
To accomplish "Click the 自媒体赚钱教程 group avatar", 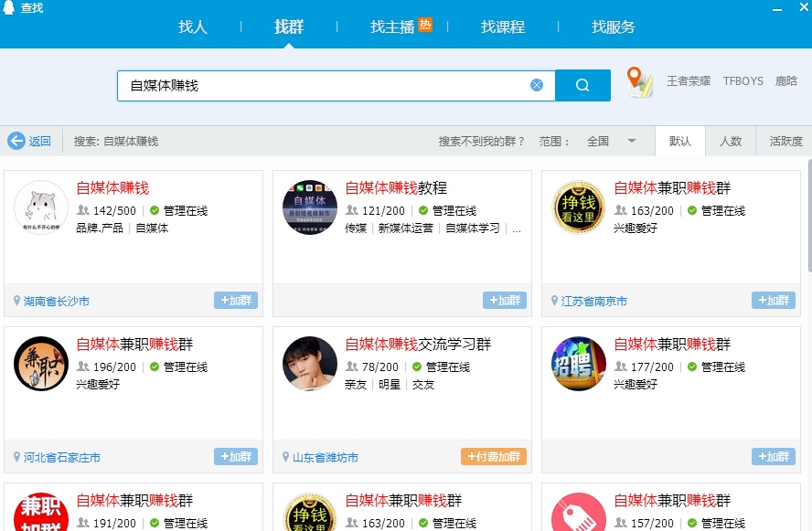I will click(x=310, y=208).
